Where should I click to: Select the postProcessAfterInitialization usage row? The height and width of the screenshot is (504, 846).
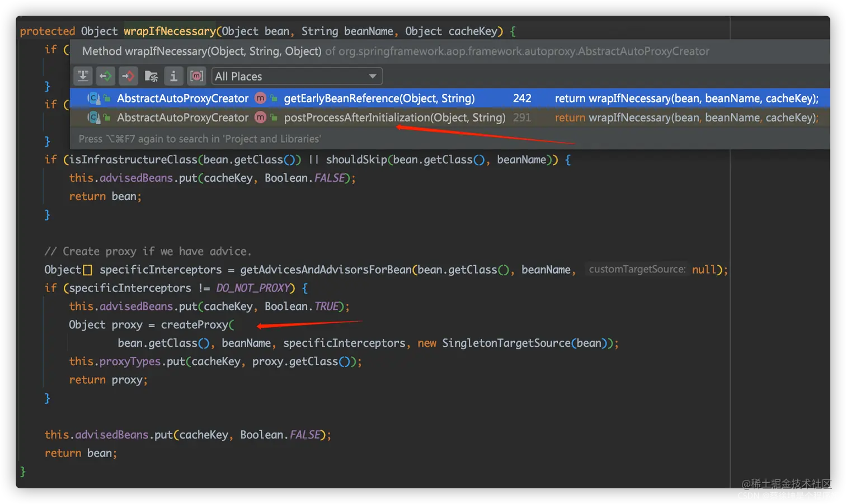[x=450, y=117]
